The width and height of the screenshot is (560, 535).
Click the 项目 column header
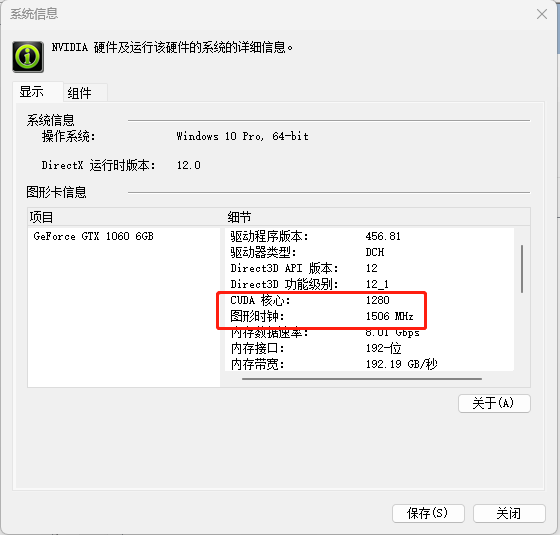[126, 217]
